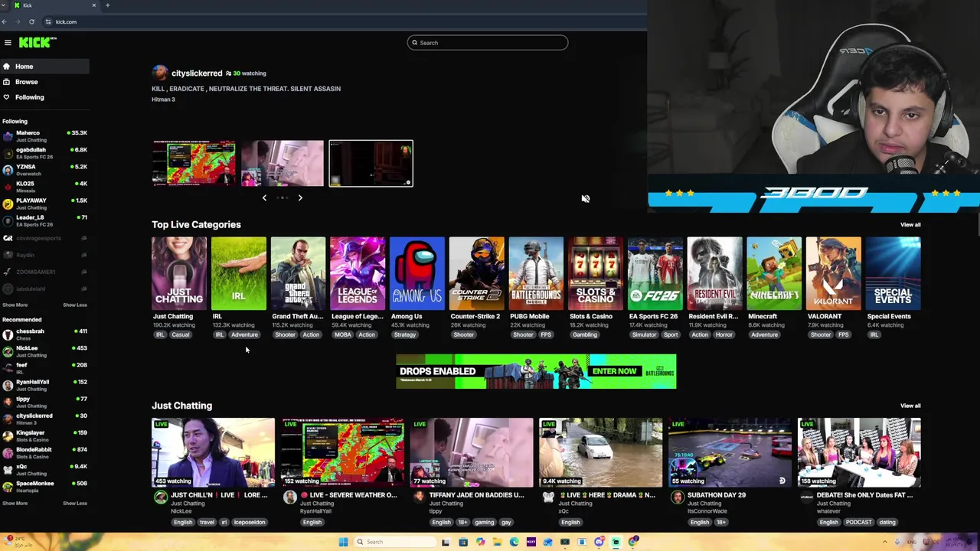Open SUBATHON DAY 29 stream title
980x551 pixels.
click(x=717, y=495)
